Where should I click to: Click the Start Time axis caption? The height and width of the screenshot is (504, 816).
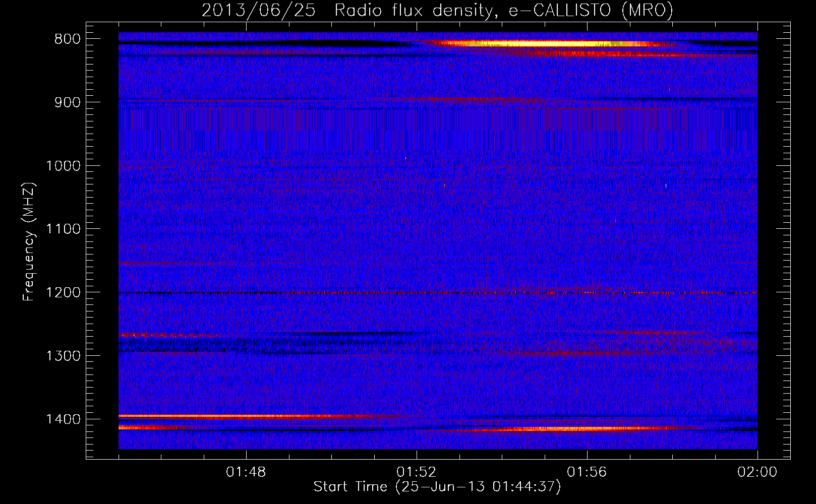tap(437, 487)
